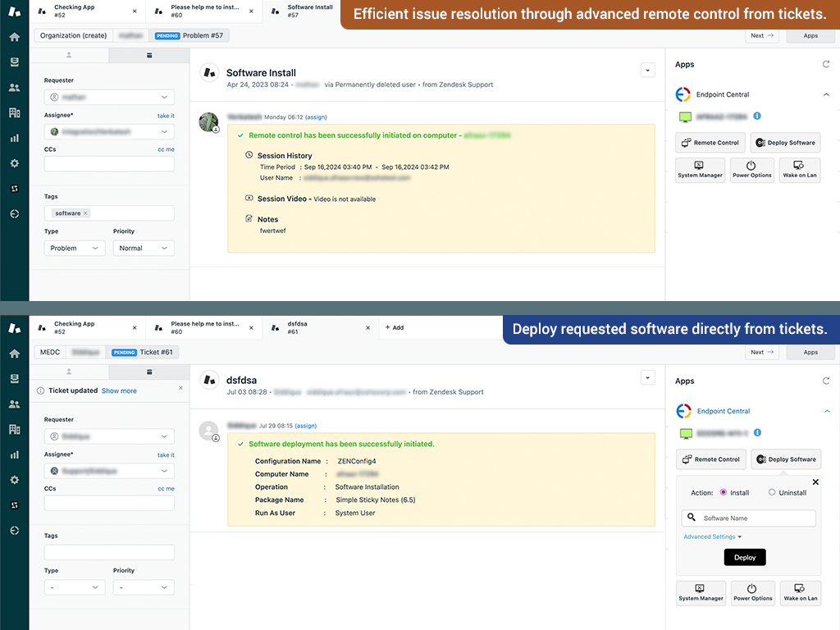
Task: Click the Deploy button
Action: pyautogui.click(x=744, y=557)
